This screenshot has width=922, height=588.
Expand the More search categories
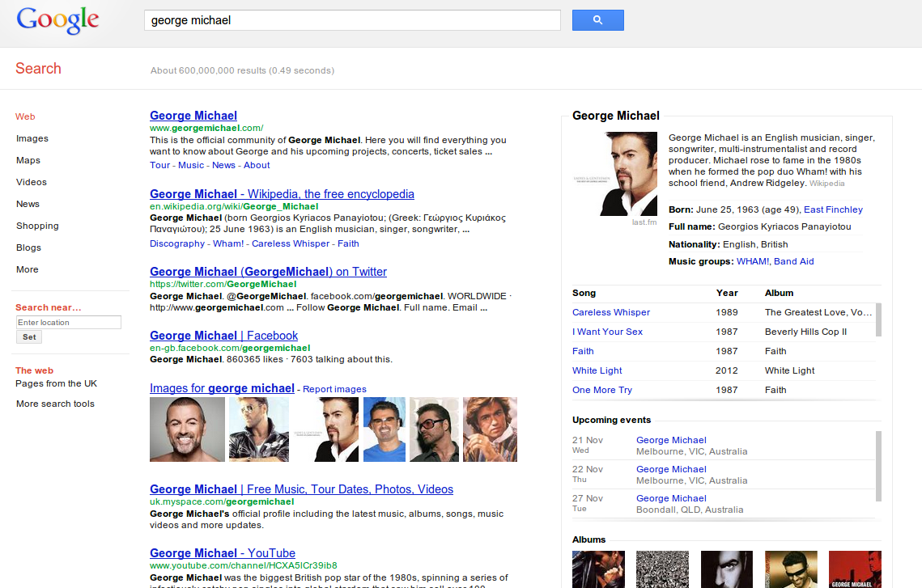point(25,269)
